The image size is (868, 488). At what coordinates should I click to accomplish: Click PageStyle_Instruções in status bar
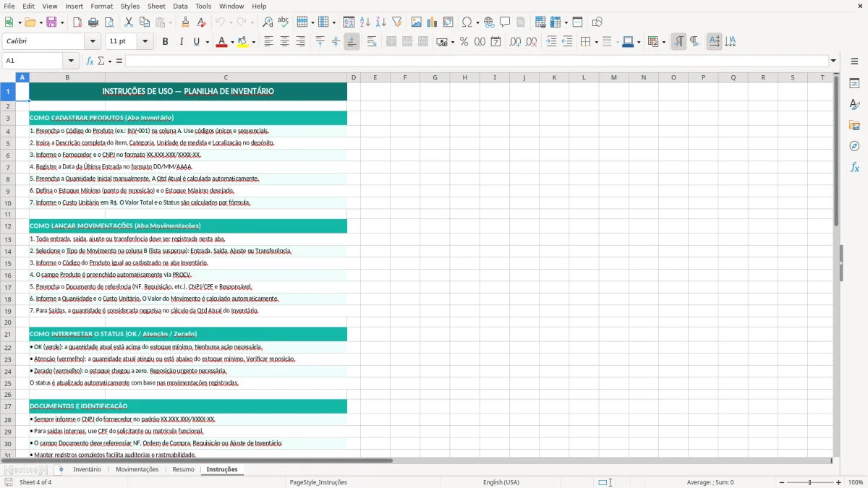click(x=318, y=482)
